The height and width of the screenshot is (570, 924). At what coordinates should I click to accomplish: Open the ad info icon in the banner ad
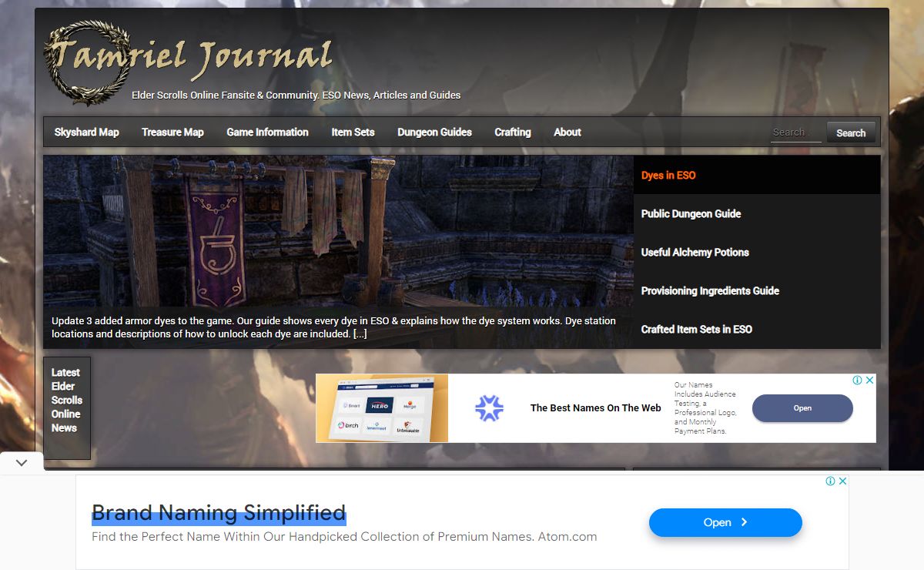[x=857, y=380]
